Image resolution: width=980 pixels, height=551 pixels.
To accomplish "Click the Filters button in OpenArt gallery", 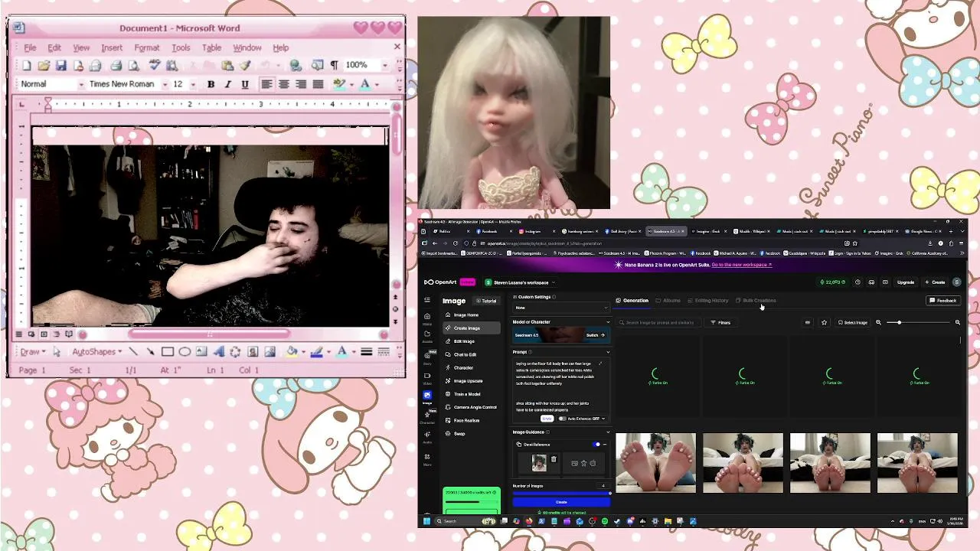I will [x=720, y=322].
